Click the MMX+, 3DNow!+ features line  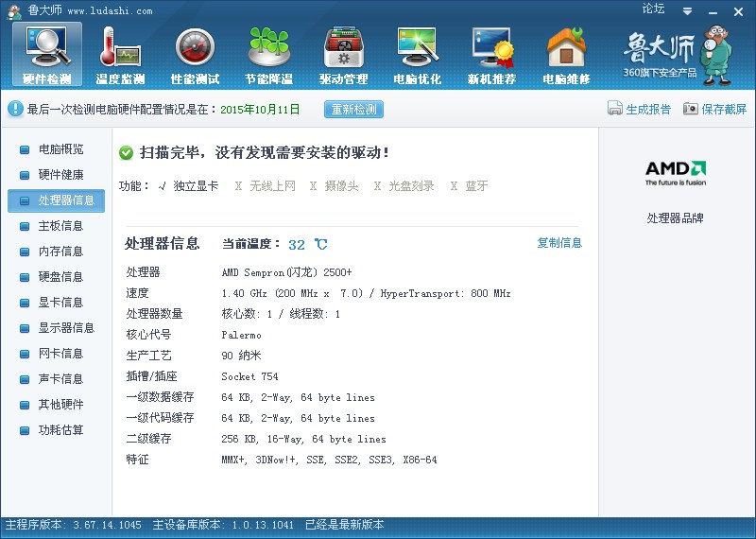pos(329,460)
